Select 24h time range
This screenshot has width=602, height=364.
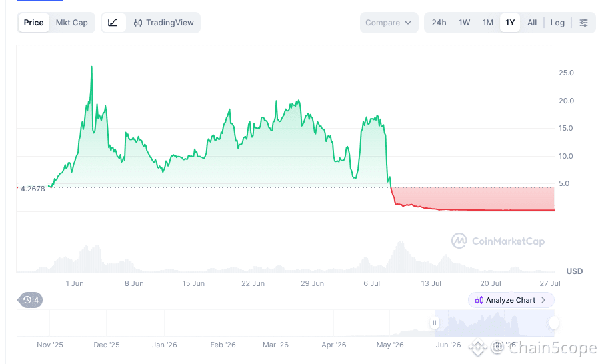[439, 23]
